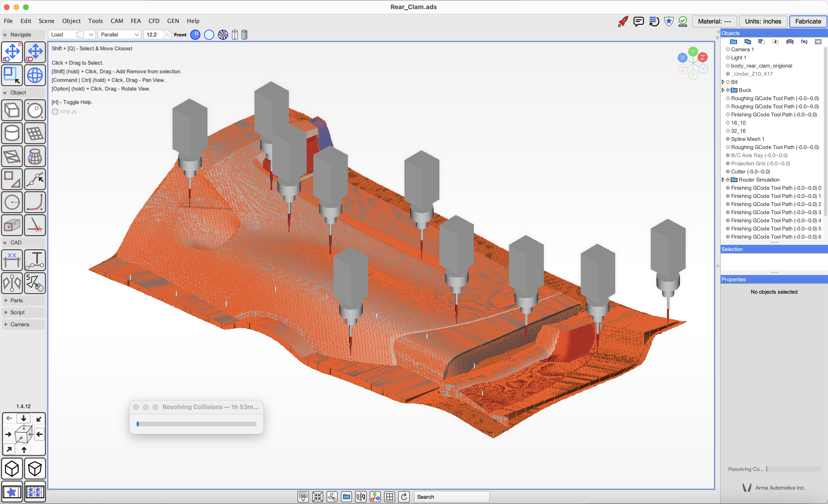Open the Parallel projection dropdown
Image resolution: width=828 pixels, height=504 pixels.
(120, 34)
